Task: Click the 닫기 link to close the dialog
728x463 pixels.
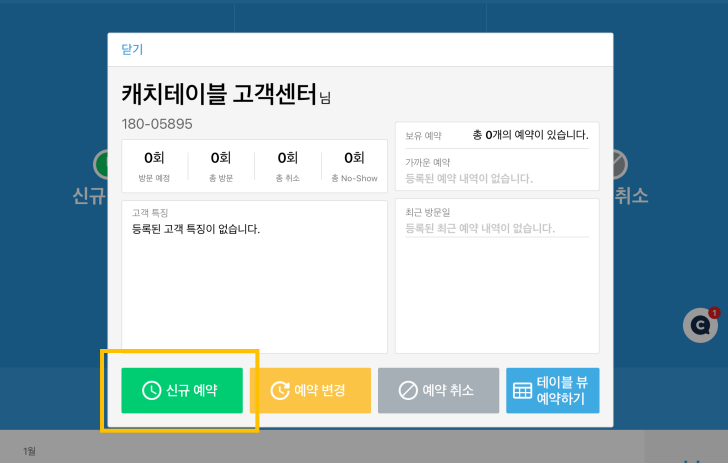Action: (x=132, y=49)
